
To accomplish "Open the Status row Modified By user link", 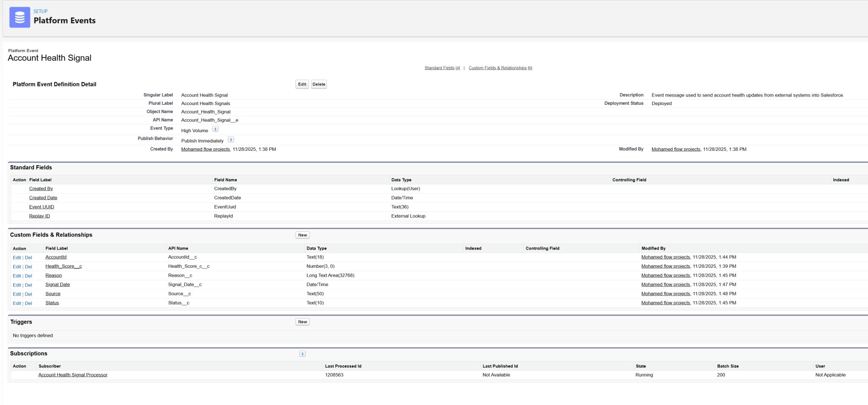I will pyautogui.click(x=666, y=303).
